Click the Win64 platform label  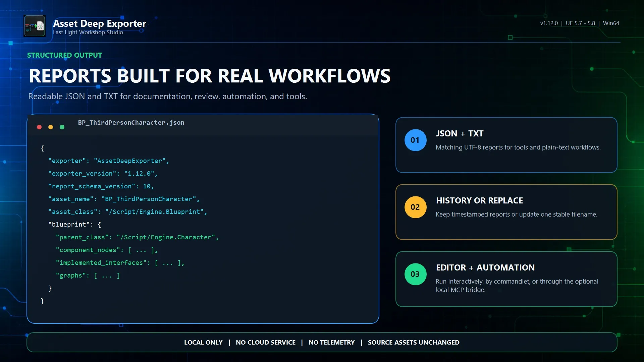(x=611, y=23)
